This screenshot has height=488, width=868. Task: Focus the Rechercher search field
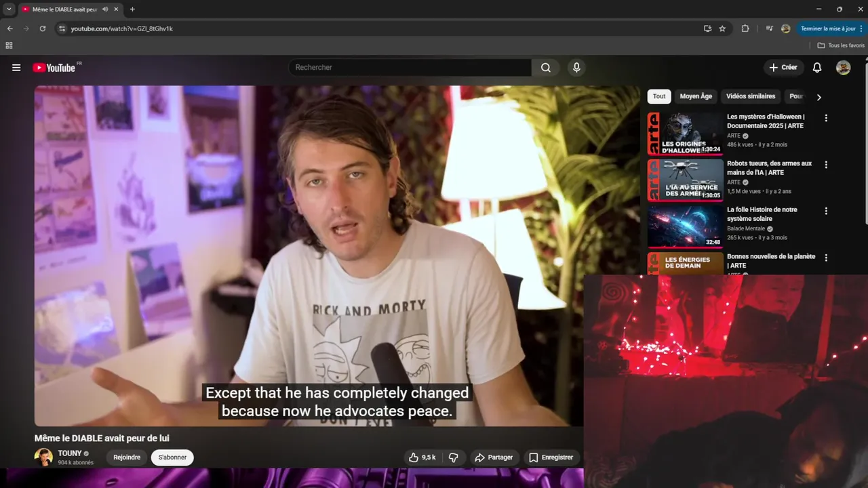click(x=410, y=68)
